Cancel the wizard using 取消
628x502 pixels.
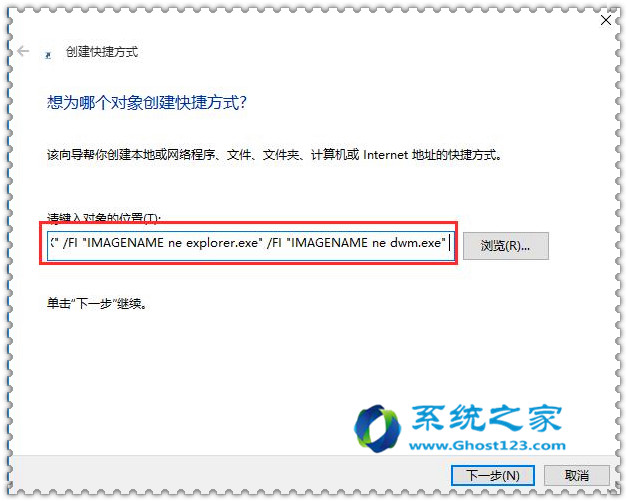577,476
